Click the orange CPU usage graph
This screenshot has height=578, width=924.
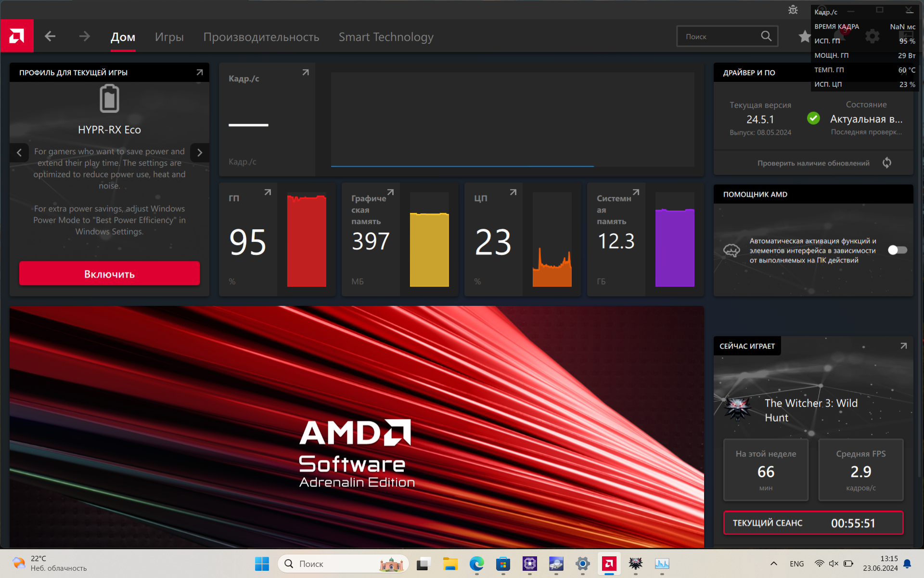(552, 240)
